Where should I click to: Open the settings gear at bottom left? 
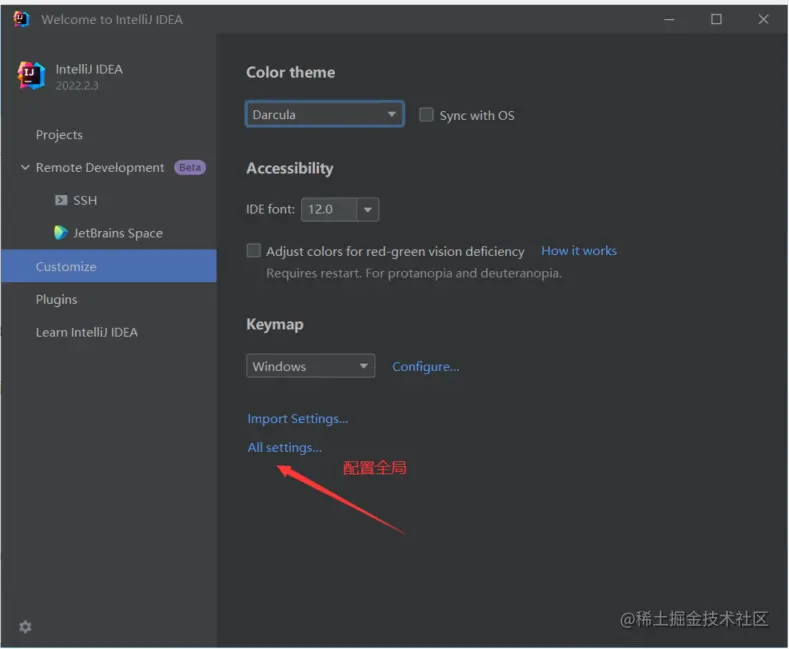(x=25, y=626)
